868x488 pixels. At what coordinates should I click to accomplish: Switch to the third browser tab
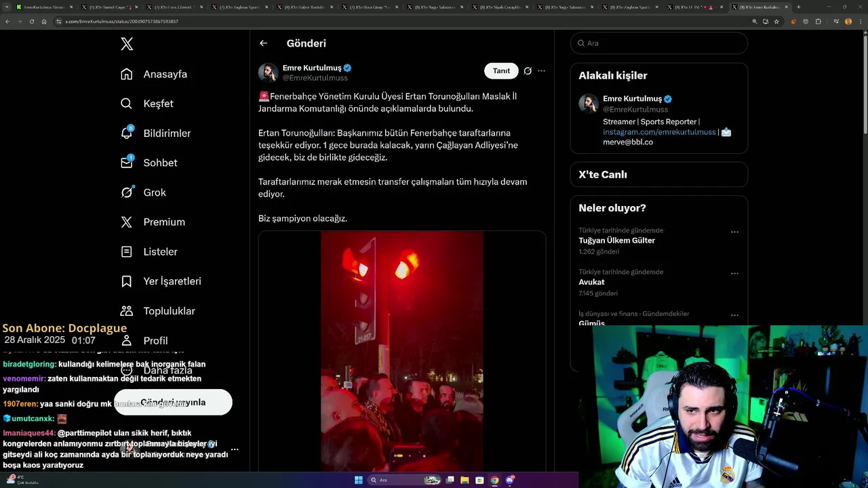174,7
